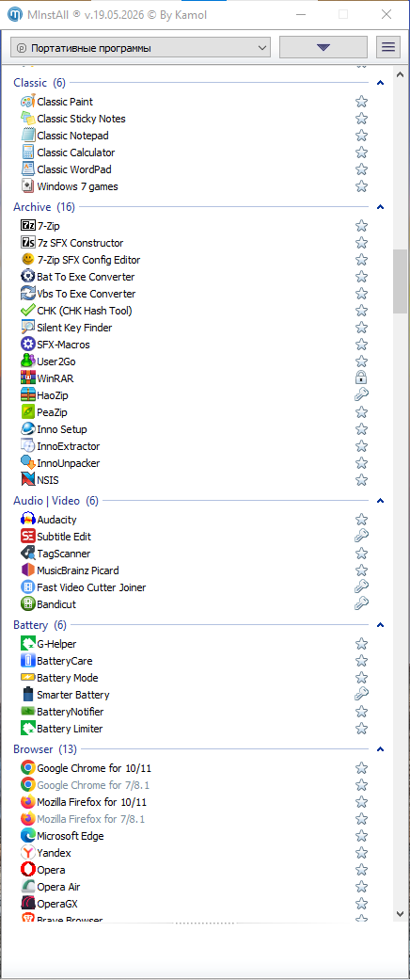The height and width of the screenshot is (980, 410).
Task: Click the Google Chrome for 10/11 icon
Action: pos(27,768)
